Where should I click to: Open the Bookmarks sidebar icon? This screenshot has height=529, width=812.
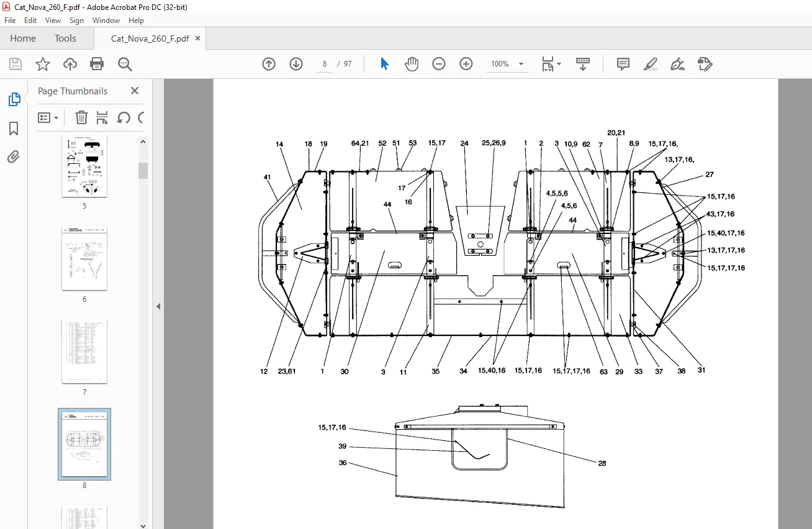coord(14,129)
